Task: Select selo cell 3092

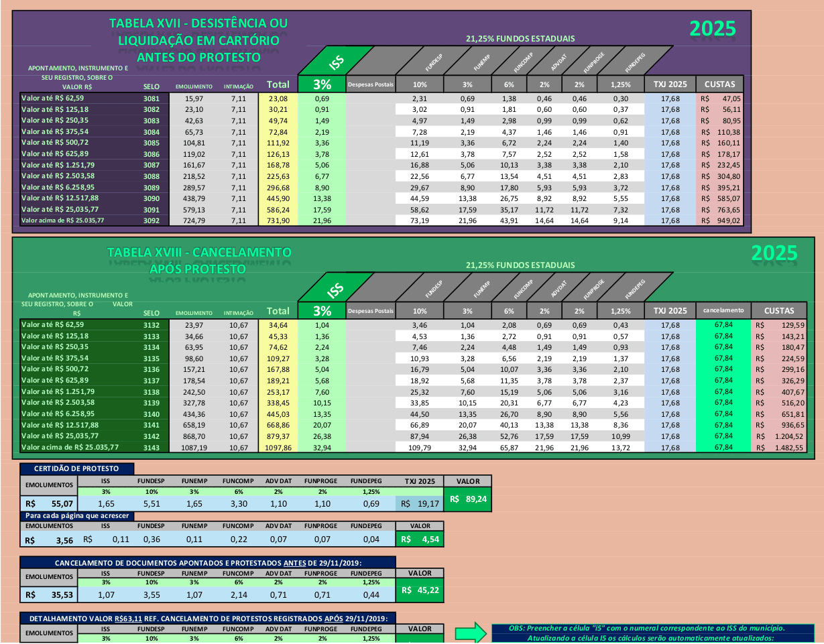Action: tap(152, 220)
